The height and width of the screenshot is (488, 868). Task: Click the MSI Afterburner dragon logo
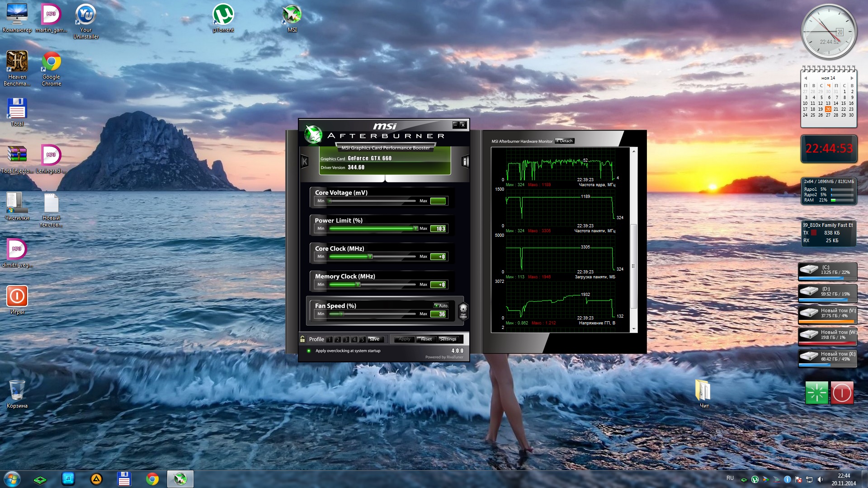tap(313, 134)
